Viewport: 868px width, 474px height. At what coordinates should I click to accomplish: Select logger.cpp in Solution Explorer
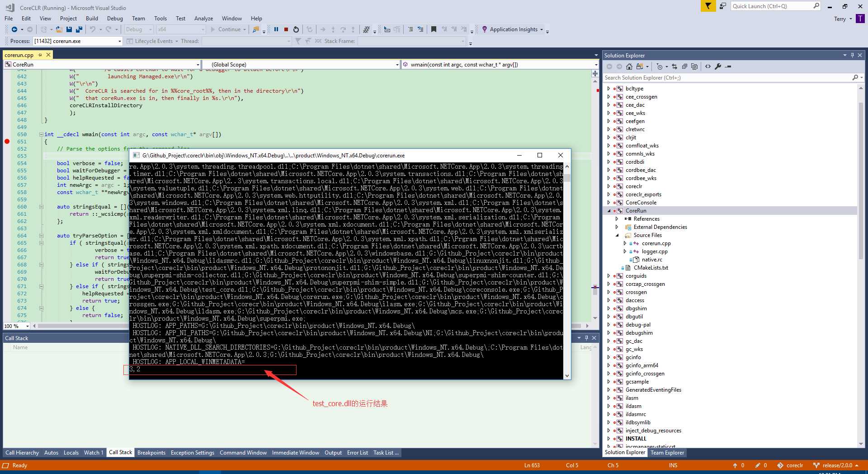654,251
